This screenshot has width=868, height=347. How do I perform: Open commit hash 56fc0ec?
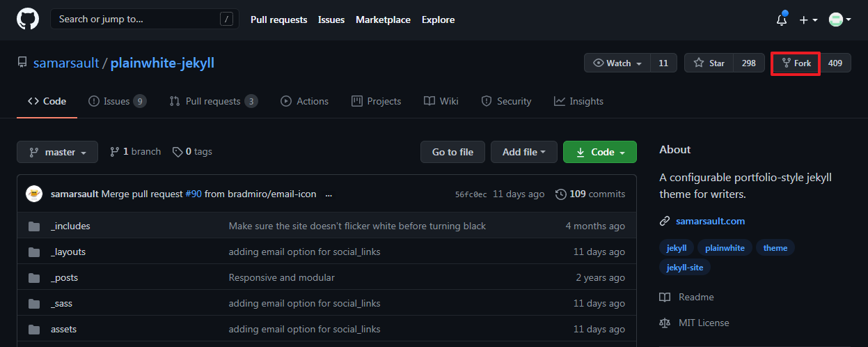click(x=471, y=194)
